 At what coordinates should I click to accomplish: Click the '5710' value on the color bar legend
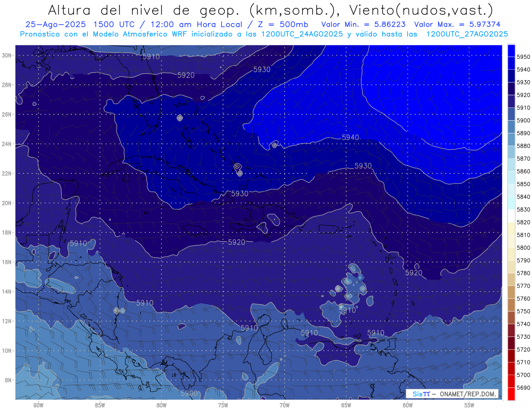(x=524, y=362)
